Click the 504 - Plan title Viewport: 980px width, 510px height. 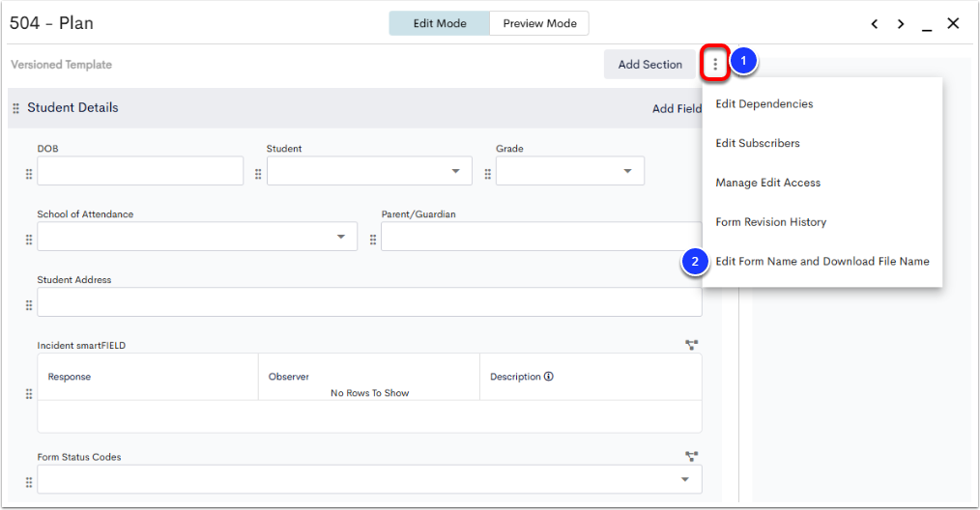click(51, 23)
